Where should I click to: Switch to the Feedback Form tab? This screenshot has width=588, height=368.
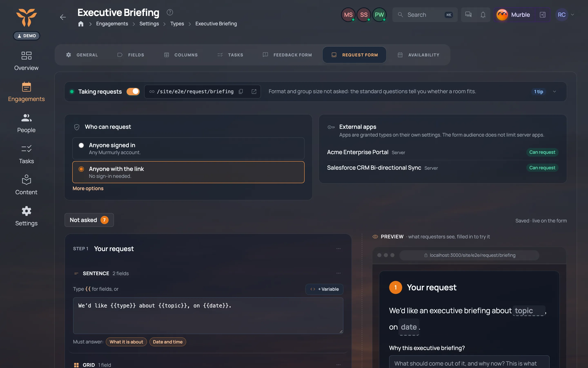(x=287, y=55)
